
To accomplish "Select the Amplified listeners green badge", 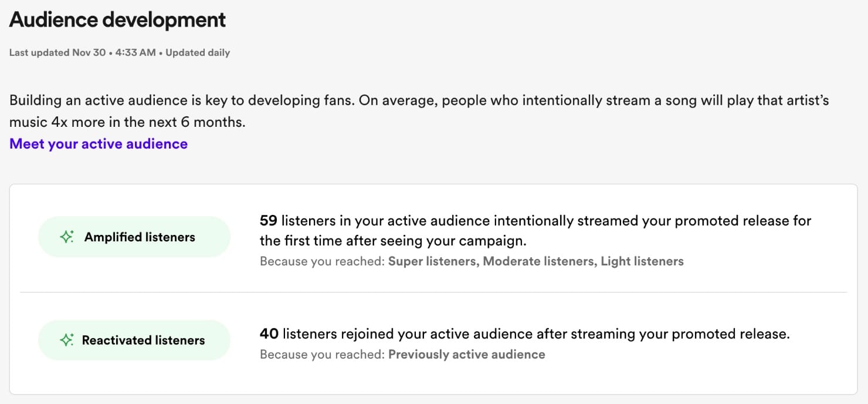I will click(134, 237).
